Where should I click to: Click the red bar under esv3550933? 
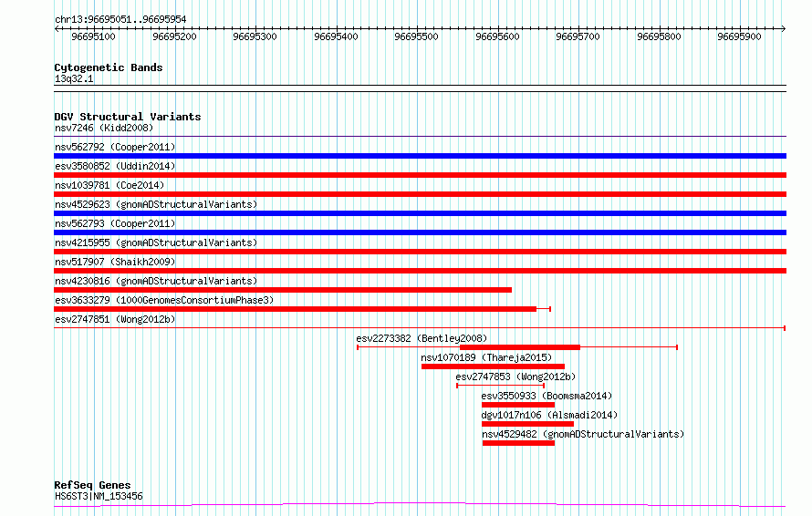[518, 405]
